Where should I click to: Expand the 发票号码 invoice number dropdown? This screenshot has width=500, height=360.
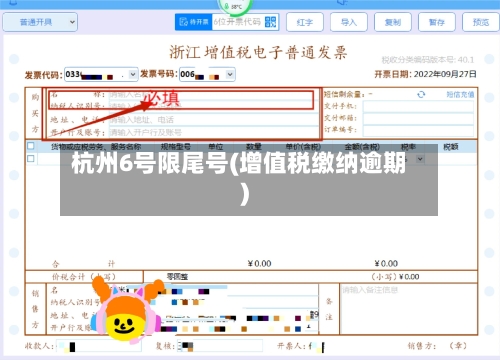(x=230, y=74)
